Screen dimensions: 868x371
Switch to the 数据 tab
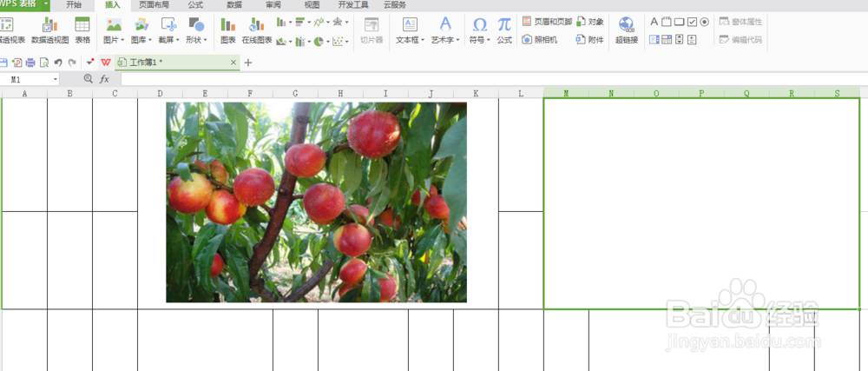click(234, 5)
